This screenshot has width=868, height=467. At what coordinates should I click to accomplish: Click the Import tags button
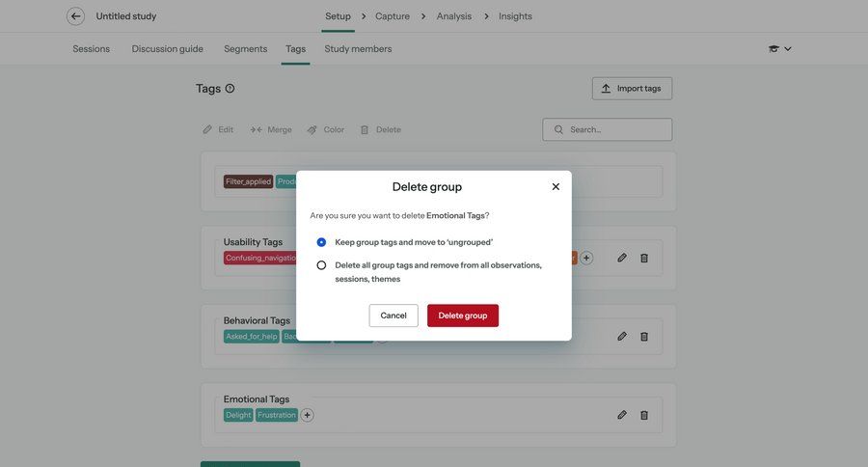[632, 89]
